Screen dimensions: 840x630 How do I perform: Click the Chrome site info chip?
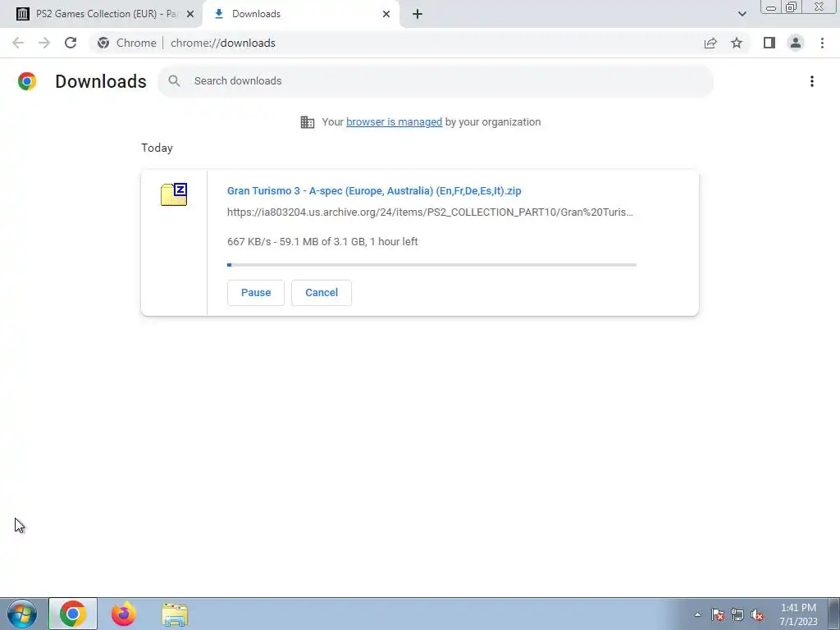pyautogui.click(x=127, y=43)
